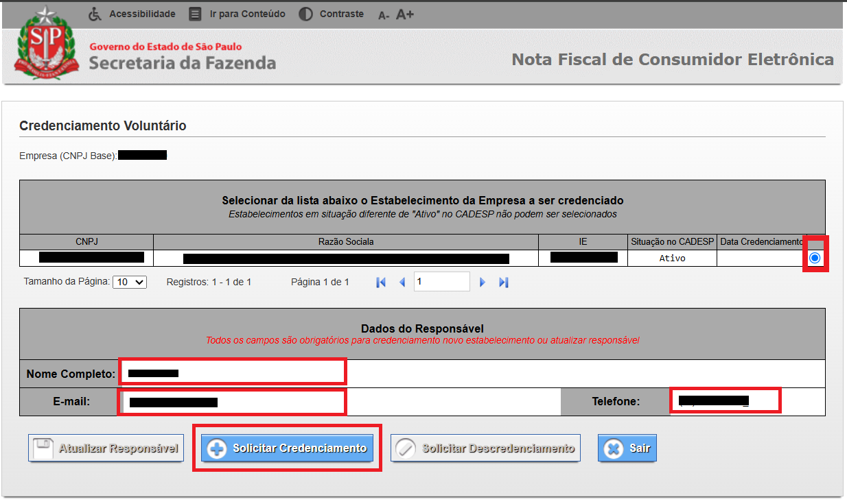Go to next page arrow

(x=483, y=282)
